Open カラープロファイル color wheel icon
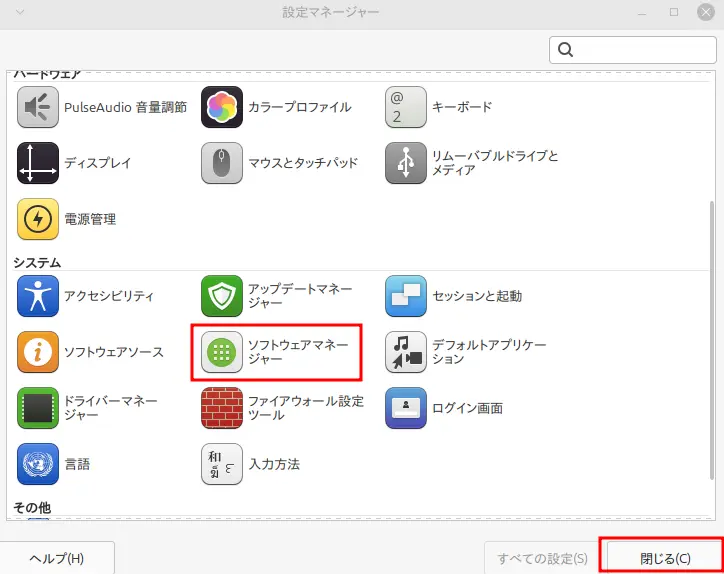This screenshot has height=574, width=724. pyautogui.click(x=222, y=107)
